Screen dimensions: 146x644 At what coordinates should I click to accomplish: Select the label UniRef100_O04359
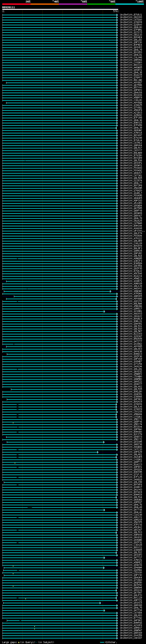click(131, 635)
